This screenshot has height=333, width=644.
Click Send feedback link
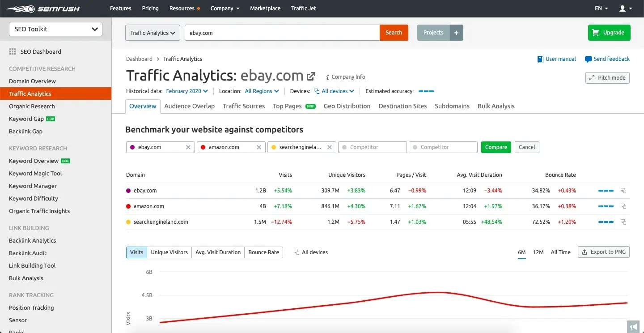[607, 59]
